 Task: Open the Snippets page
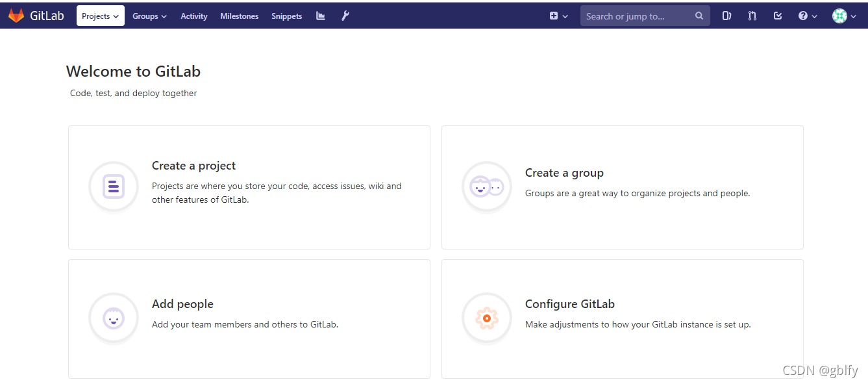(x=287, y=16)
